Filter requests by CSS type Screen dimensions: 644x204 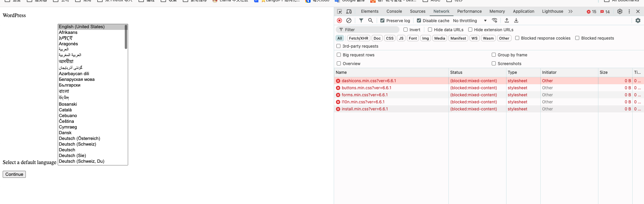[x=390, y=38]
